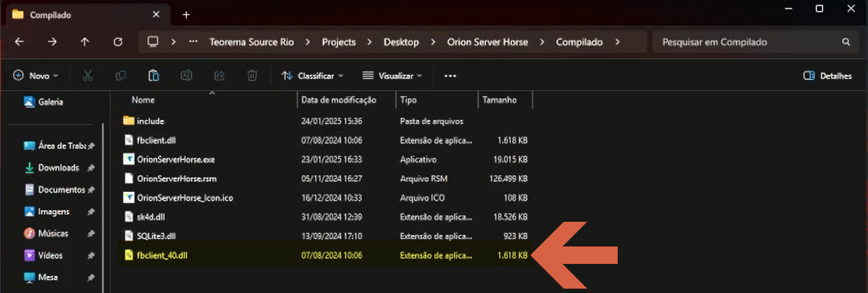Open the address bar ellipsis for hidden path
Screen dimensions: 868x293
click(194, 42)
